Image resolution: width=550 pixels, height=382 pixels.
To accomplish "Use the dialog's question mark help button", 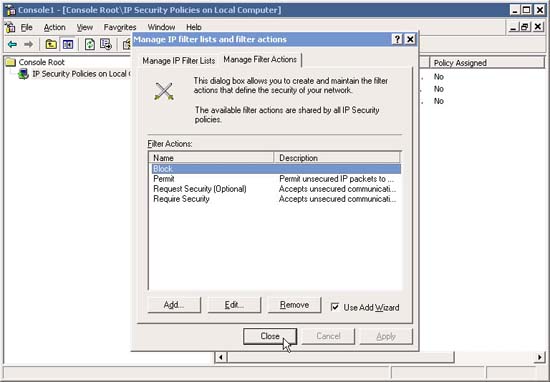I will click(x=397, y=39).
